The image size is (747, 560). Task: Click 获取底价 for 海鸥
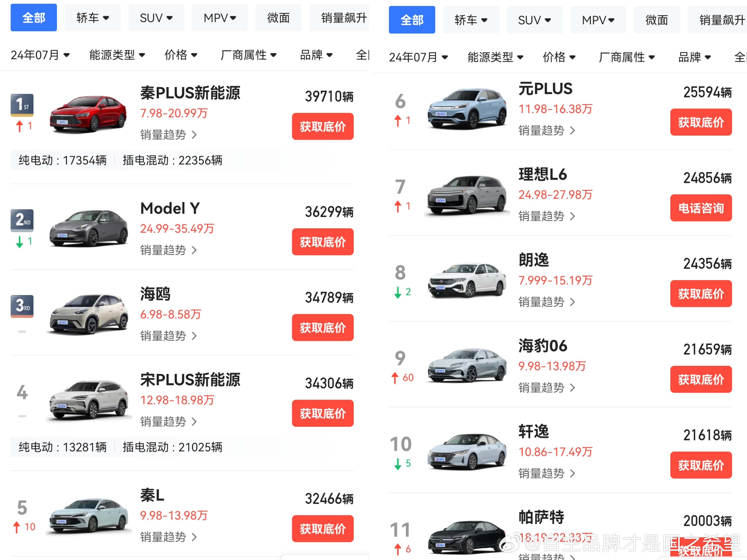322,327
